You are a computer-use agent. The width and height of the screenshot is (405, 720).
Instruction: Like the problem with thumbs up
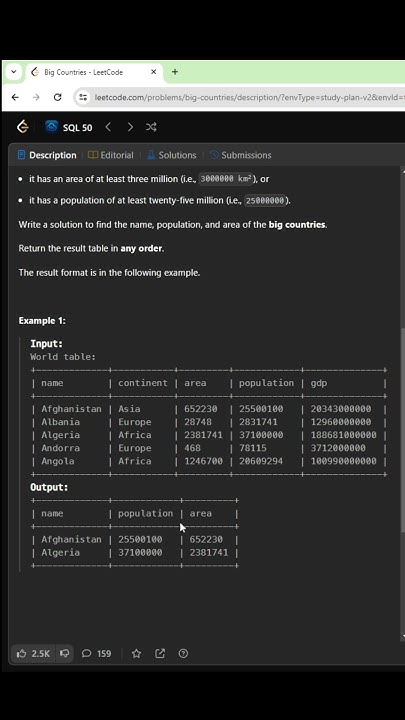33,653
